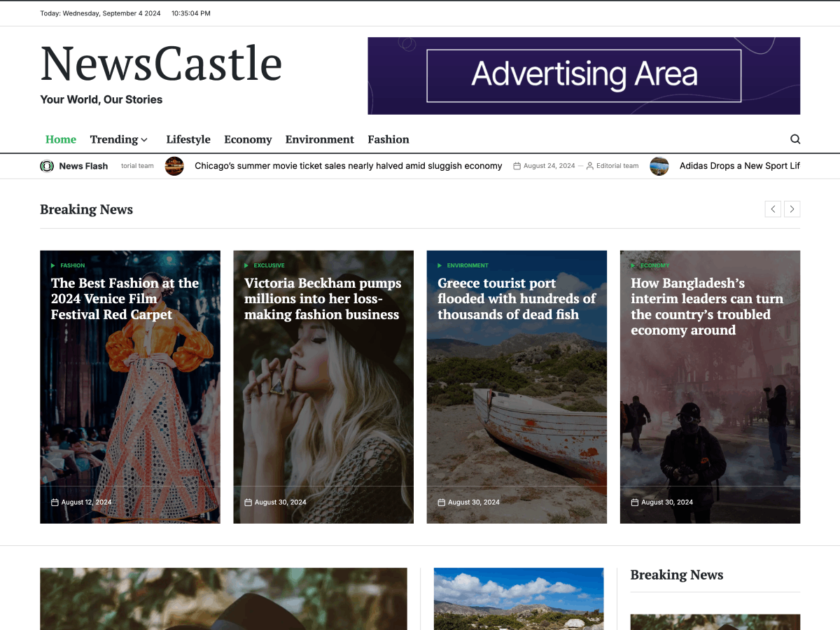Open the Environment section from the navigation
This screenshot has height=630, width=840.
coord(320,139)
